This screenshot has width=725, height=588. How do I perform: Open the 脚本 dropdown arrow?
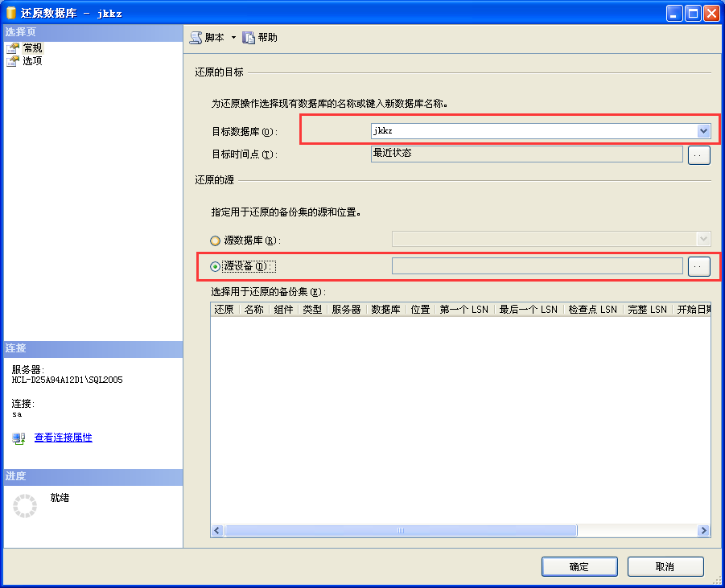coord(233,38)
